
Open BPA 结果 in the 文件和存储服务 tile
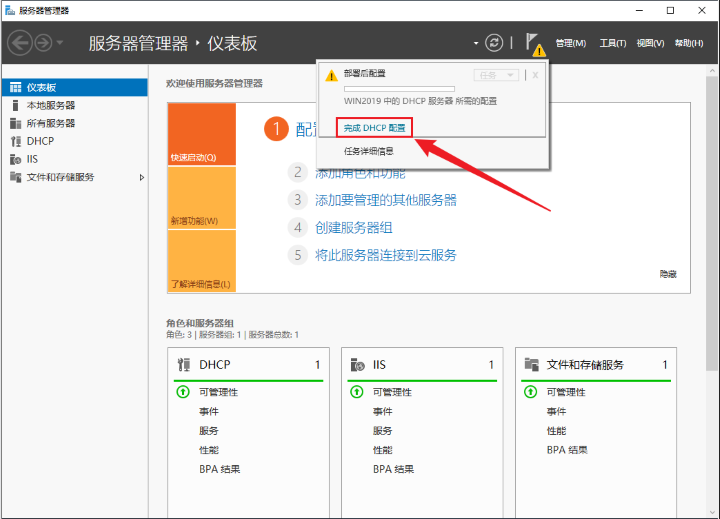[567, 450]
